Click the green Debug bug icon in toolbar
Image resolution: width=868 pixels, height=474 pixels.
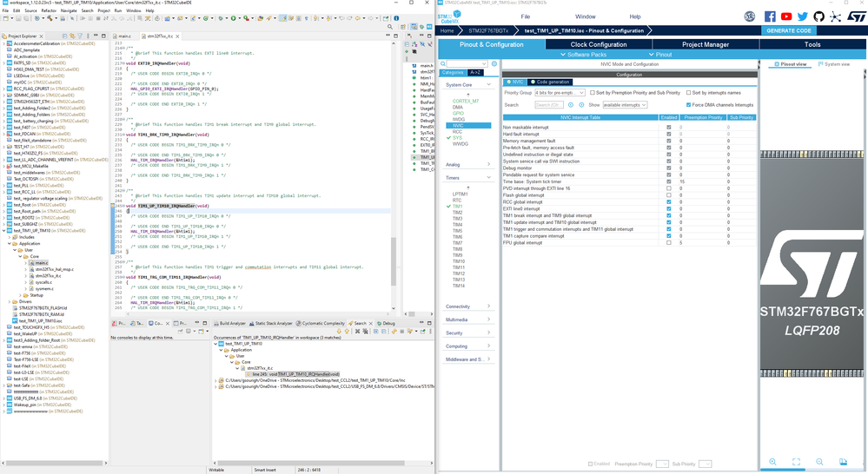[x=221, y=18]
